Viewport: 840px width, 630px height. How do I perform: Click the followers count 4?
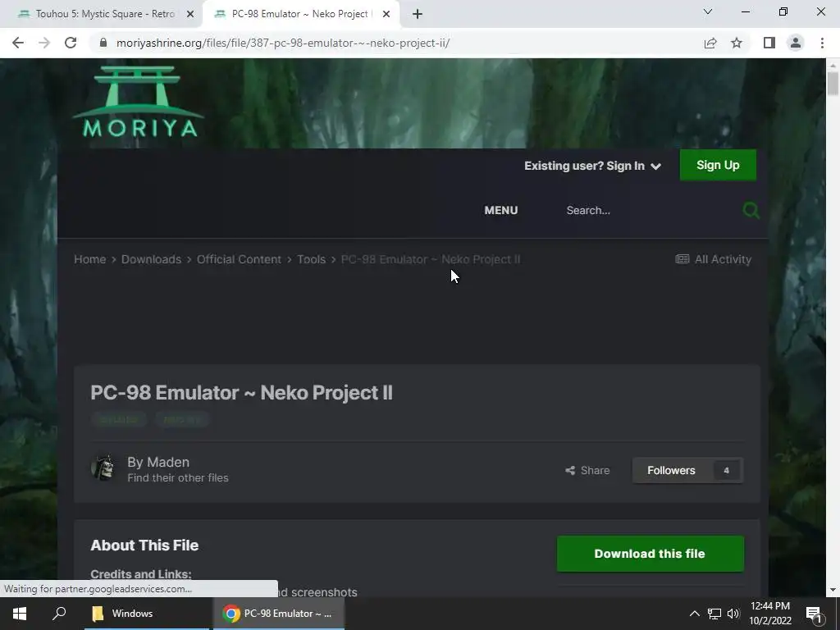tap(727, 470)
